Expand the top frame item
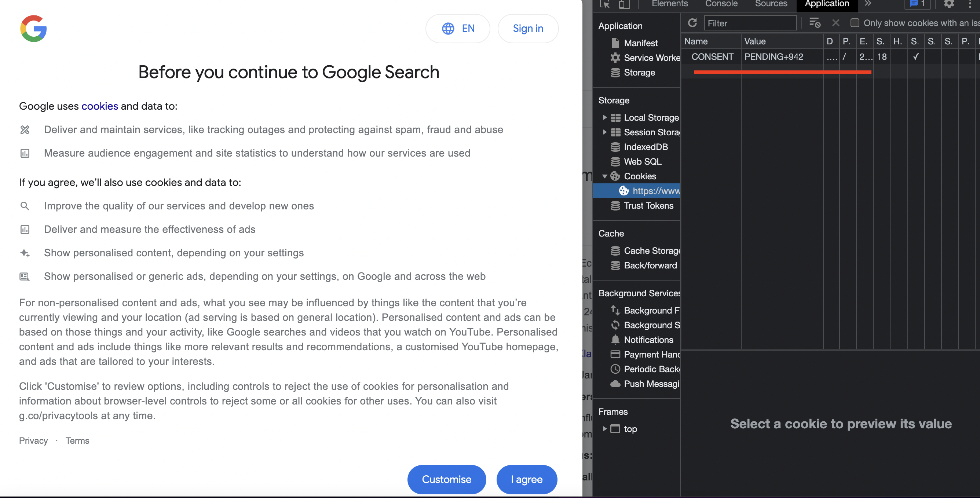 click(604, 429)
